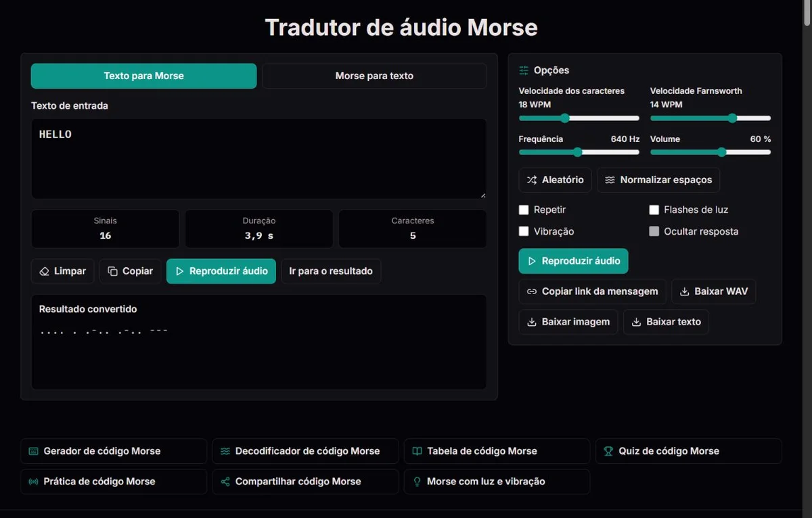Click the waves icon on Normalizar espaços

click(610, 180)
